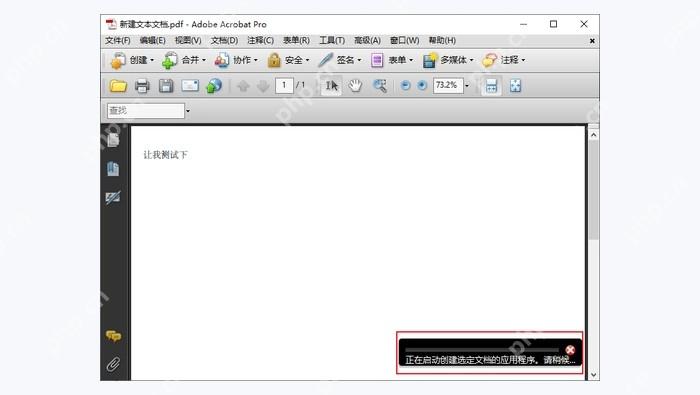
Task: Click the zoom out button
Action: tap(405, 85)
